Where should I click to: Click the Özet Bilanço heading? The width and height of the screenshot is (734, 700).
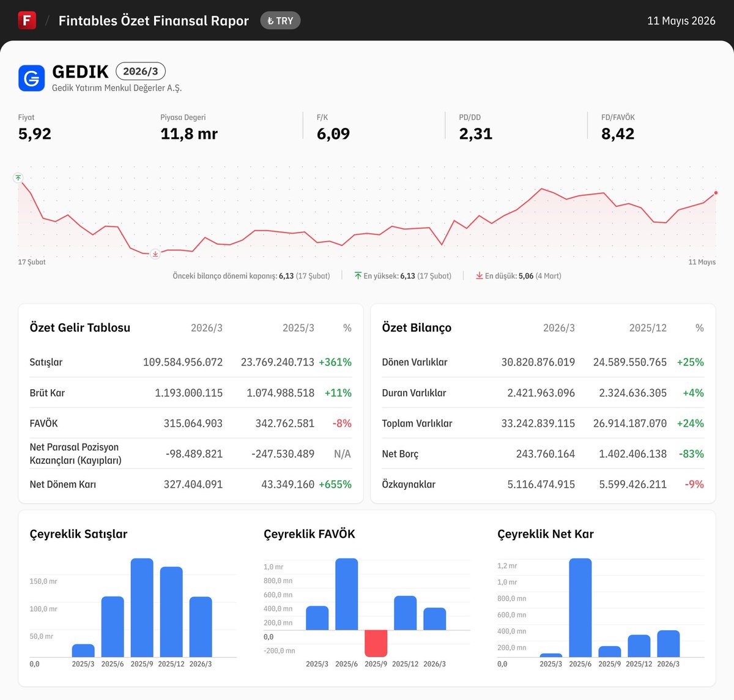coord(417,328)
